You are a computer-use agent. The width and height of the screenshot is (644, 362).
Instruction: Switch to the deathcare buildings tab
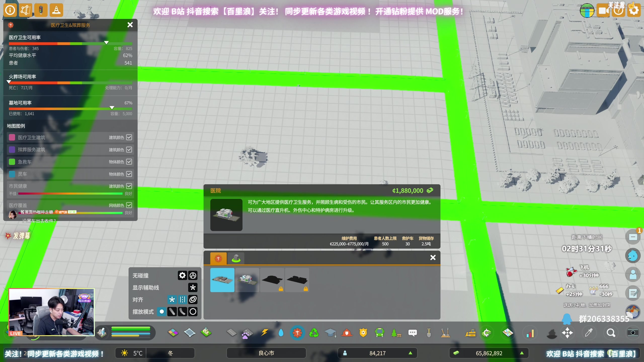pos(236,258)
